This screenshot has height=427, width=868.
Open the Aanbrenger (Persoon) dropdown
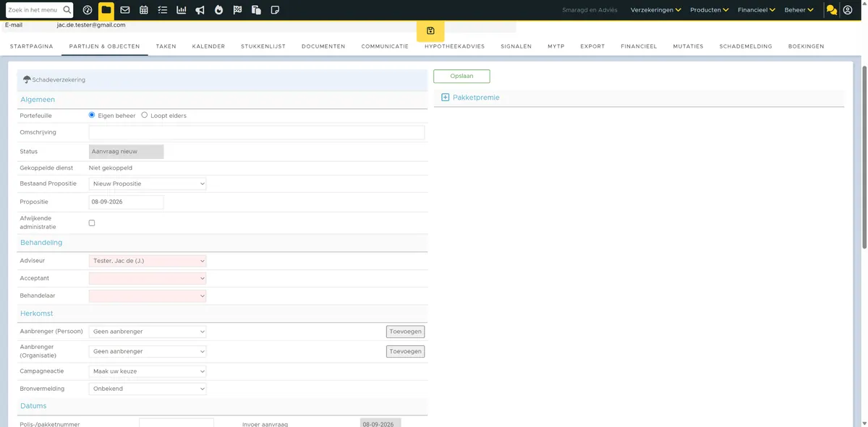point(148,332)
